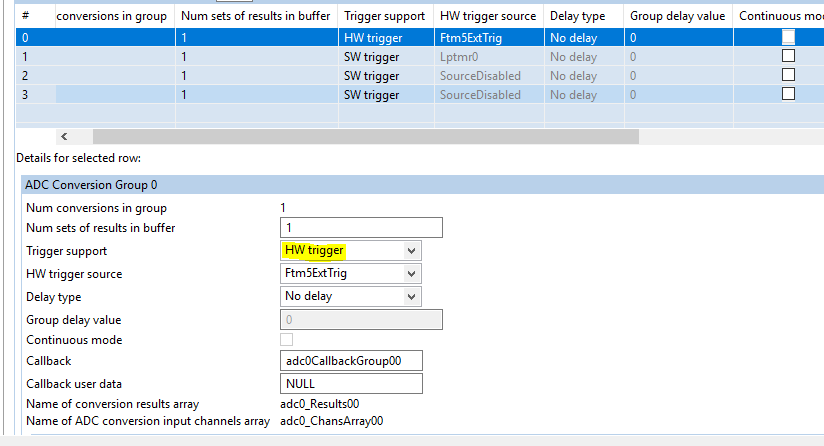
Task: Click No delay cell in row 3
Action: click(584, 95)
